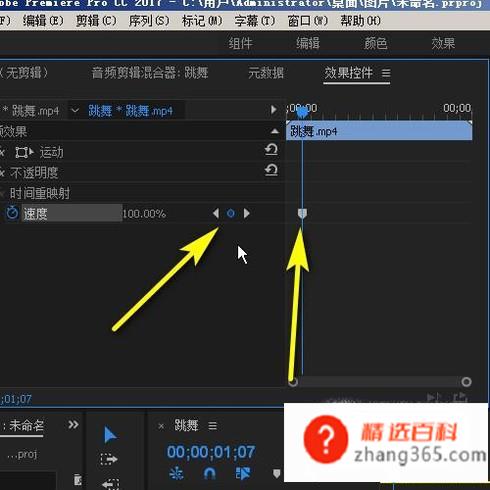Reset the 不透明度 effect

point(271,170)
